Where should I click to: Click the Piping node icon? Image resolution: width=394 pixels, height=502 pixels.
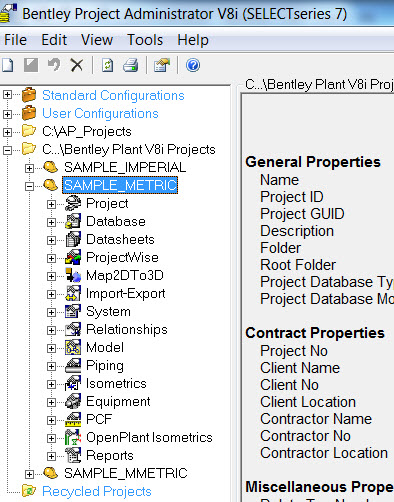tap(73, 365)
